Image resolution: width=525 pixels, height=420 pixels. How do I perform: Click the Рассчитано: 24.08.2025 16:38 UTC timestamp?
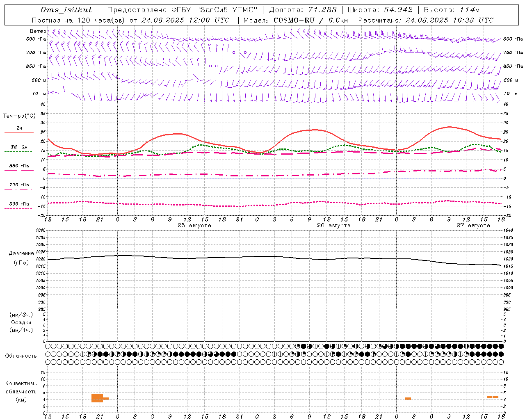(426, 20)
